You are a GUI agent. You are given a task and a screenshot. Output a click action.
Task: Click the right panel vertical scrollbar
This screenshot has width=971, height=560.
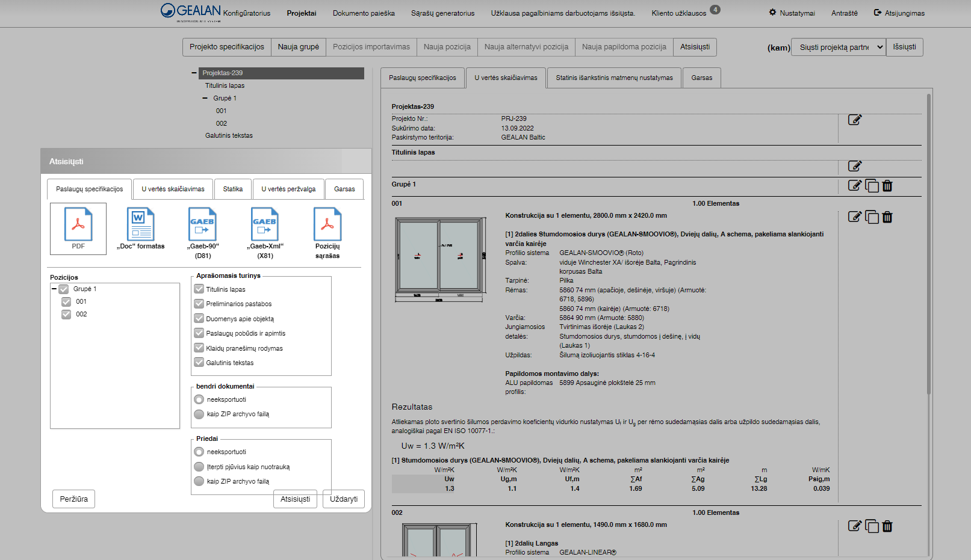pyautogui.click(x=929, y=244)
